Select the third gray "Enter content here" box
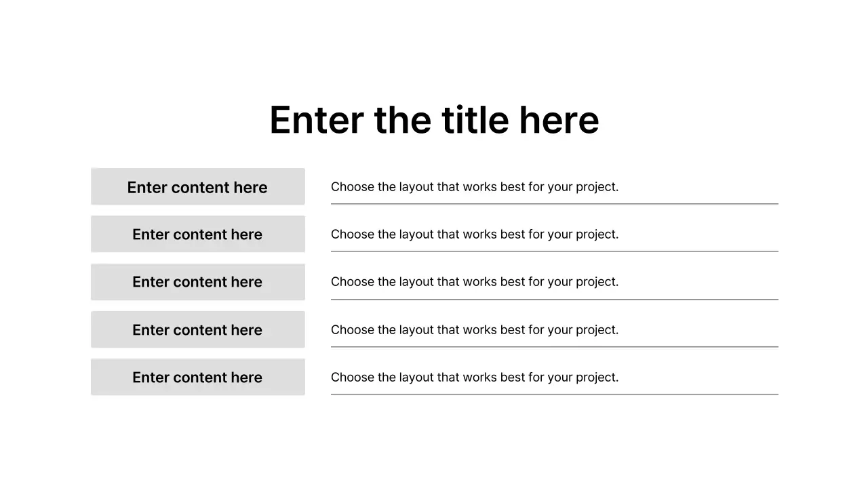The width and height of the screenshot is (868, 488). [197, 282]
